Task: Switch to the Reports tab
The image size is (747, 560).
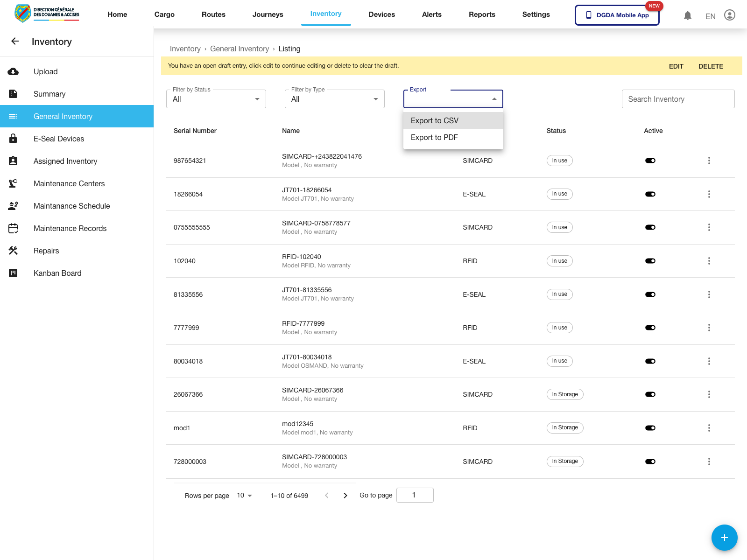Action: point(482,14)
